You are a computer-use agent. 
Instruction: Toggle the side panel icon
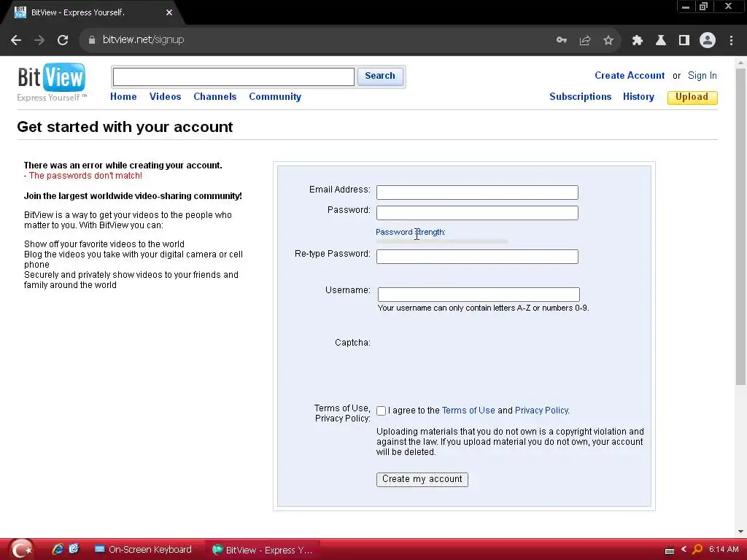684,41
